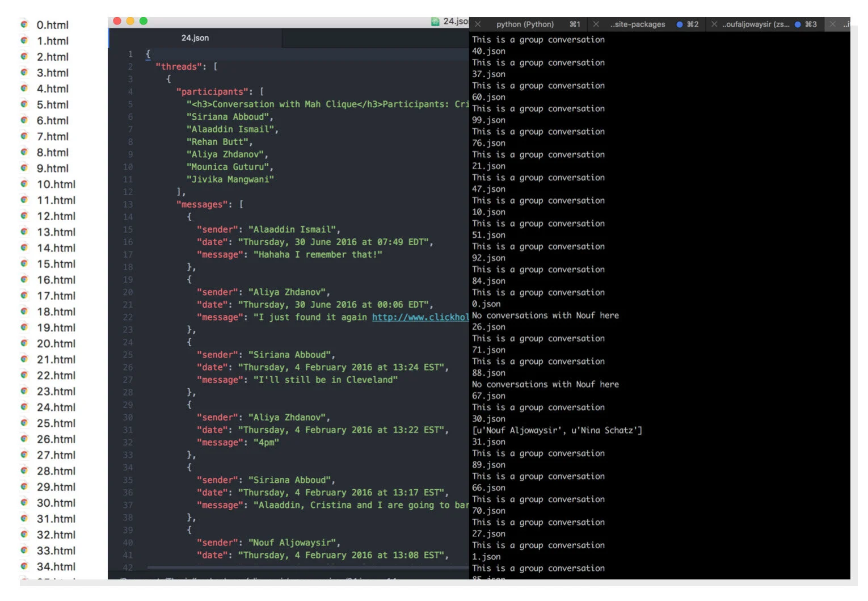The height and width of the screenshot is (601, 868).
Task: Maximize the editor window with green button
Action: (144, 21)
